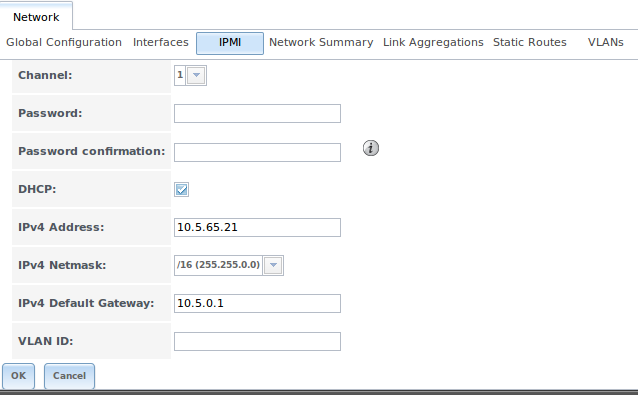The image size is (638, 395).
Task: Click the 'IPv4 Default Gateway:' label
Action: click(86, 303)
